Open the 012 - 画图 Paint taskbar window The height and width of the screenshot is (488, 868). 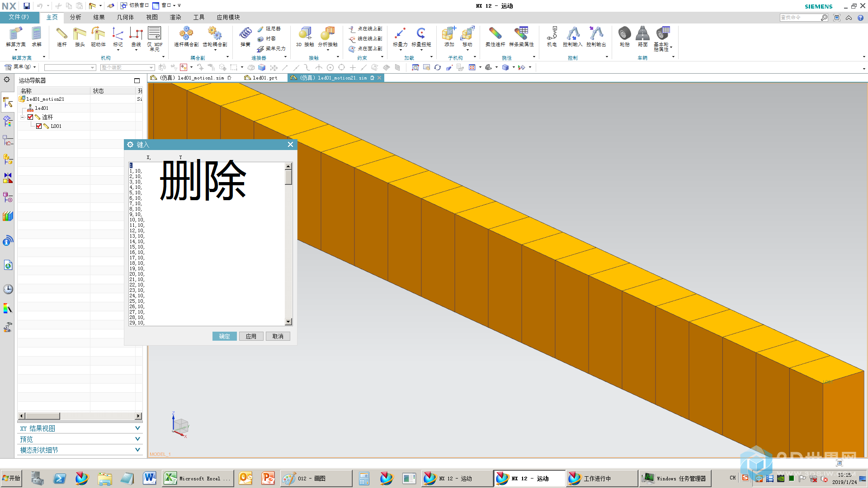(316, 479)
